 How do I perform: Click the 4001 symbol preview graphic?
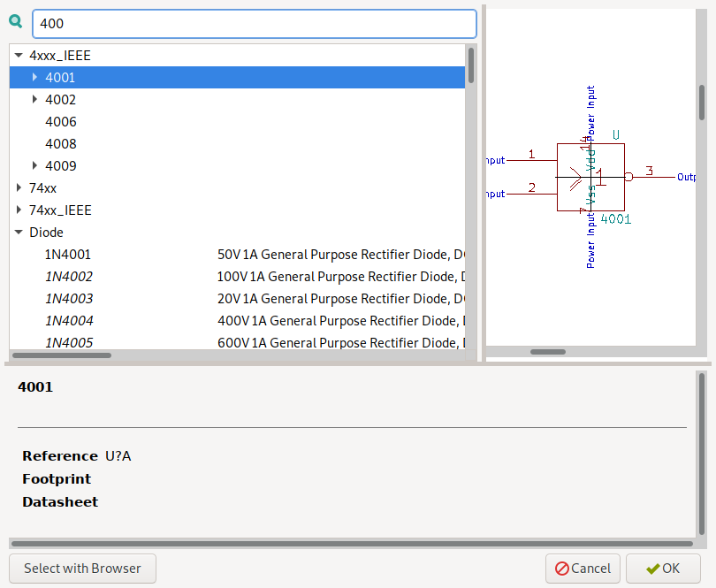590,177
